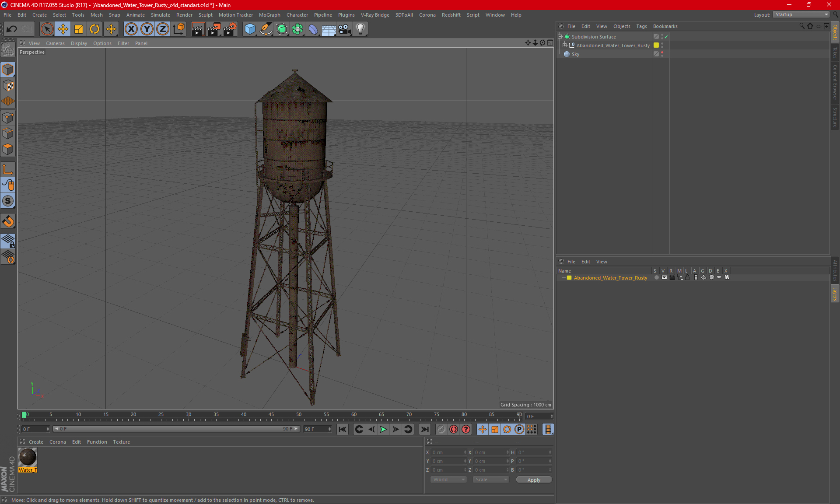The width and height of the screenshot is (840, 504).
Task: Render view with clapperboard icon
Action: click(198, 29)
